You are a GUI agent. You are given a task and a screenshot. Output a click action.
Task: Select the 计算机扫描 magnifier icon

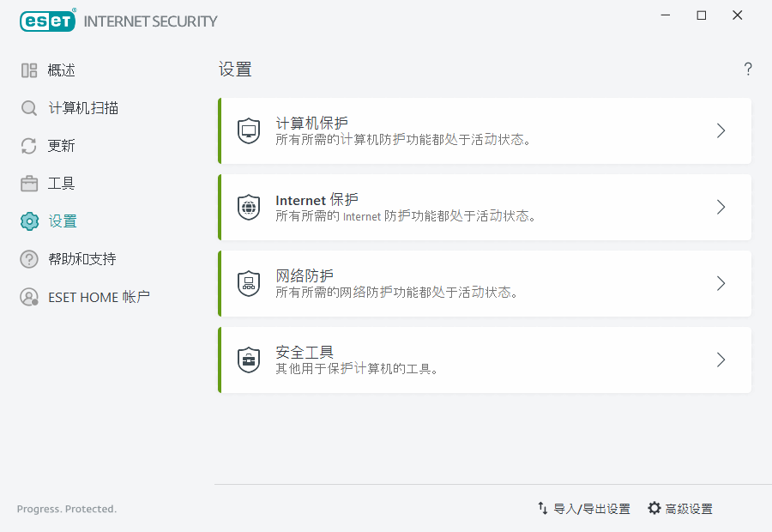(27, 107)
